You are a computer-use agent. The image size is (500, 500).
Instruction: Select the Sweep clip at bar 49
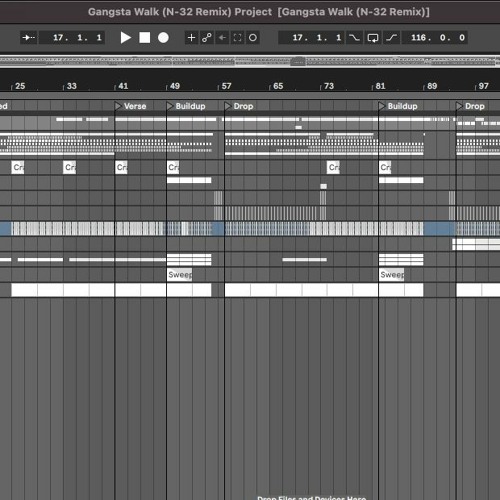point(180,275)
